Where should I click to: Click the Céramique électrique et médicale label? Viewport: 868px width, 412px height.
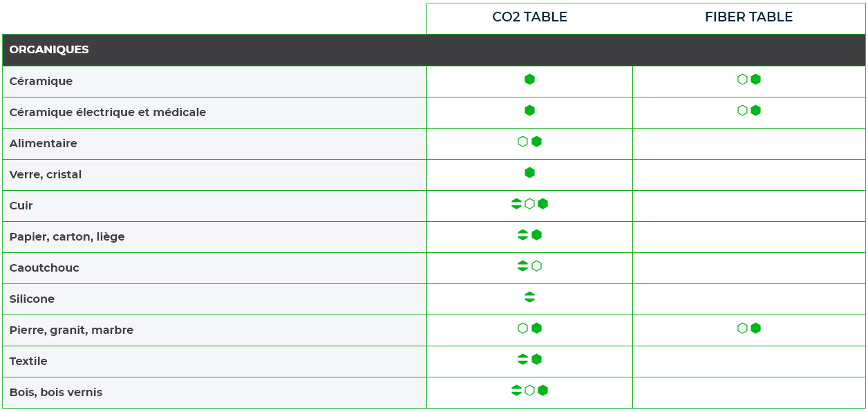pos(108,112)
